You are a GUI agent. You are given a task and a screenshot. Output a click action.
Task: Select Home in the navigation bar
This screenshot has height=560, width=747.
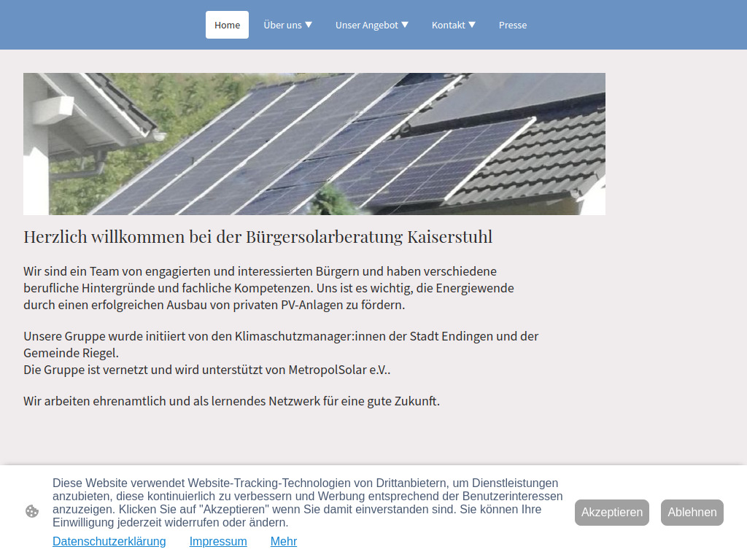[227, 25]
